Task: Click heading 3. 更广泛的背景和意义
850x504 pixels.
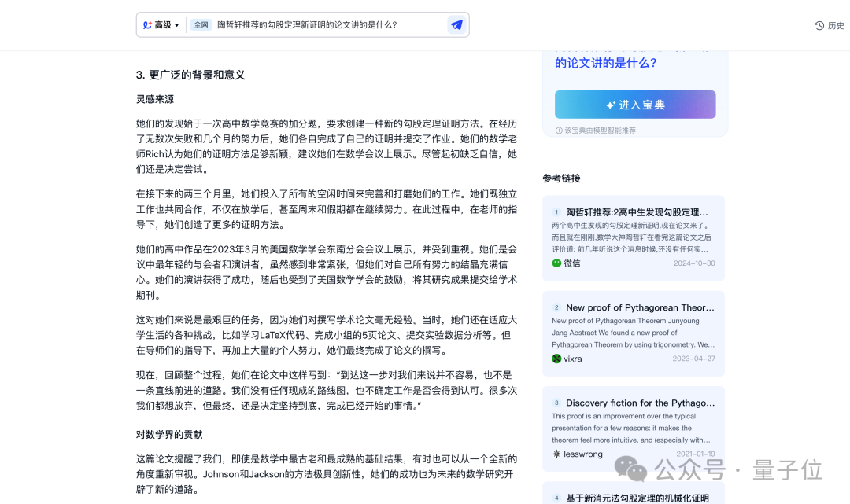Action: click(190, 75)
